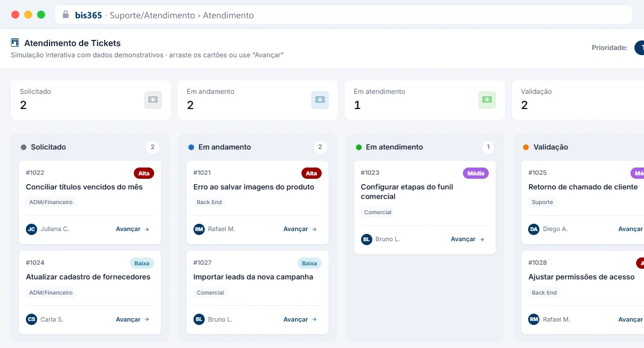Click RM avatar on ticket #1028
Viewport: 644px width, 348px height.
[534, 319]
